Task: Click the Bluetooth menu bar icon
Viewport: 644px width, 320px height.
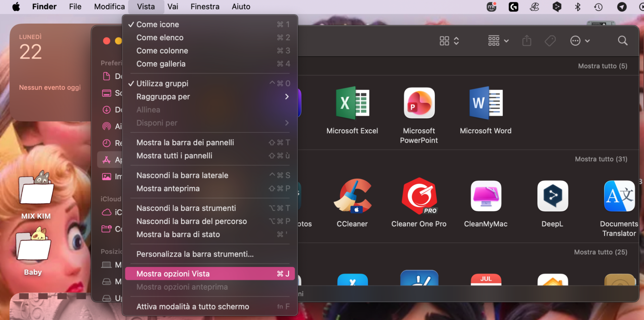Action: [577, 7]
